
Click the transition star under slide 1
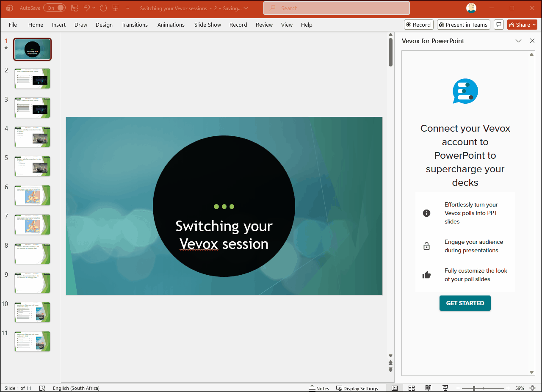[x=6, y=48]
